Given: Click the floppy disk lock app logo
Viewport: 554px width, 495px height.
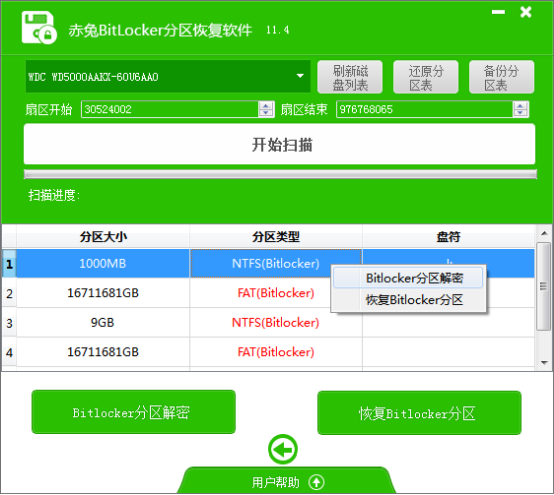Looking at the screenshot, I should (39, 28).
